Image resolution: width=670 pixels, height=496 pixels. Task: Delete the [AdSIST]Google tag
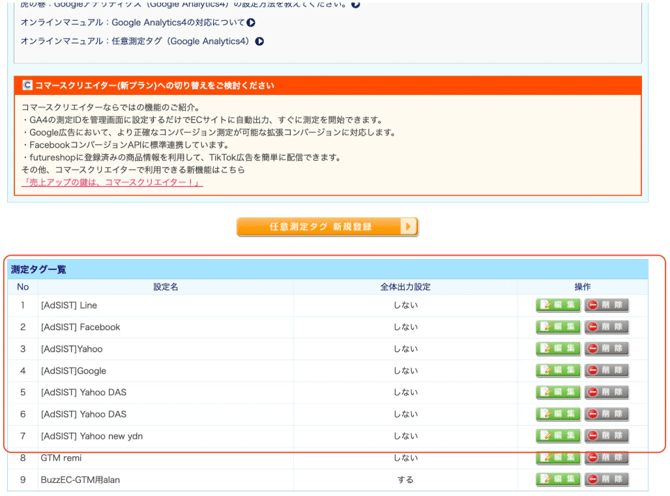(607, 370)
